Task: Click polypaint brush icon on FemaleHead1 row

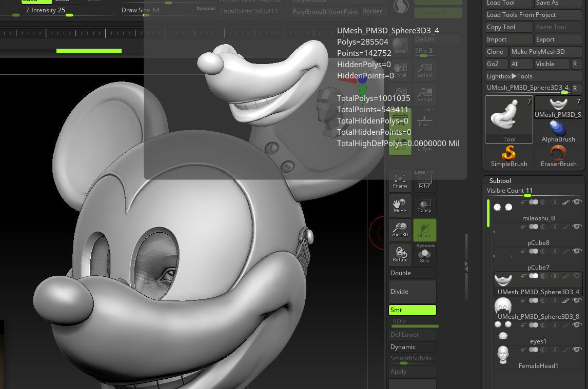Action: 565,350
